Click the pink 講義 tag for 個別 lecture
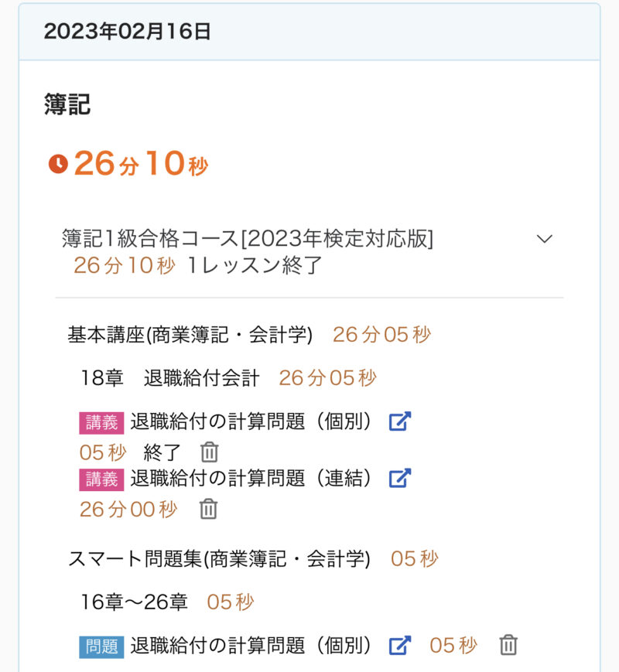619x672 pixels. pyautogui.click(x=101, y=422)
